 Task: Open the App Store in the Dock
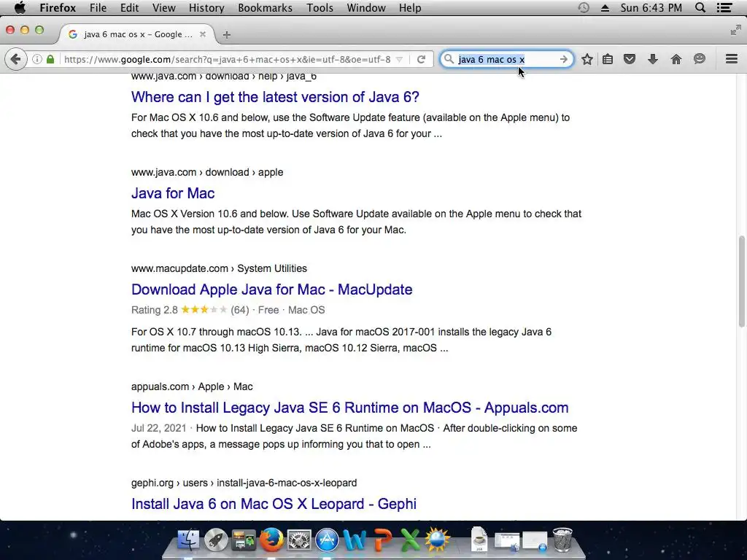[x=327, y=540]
